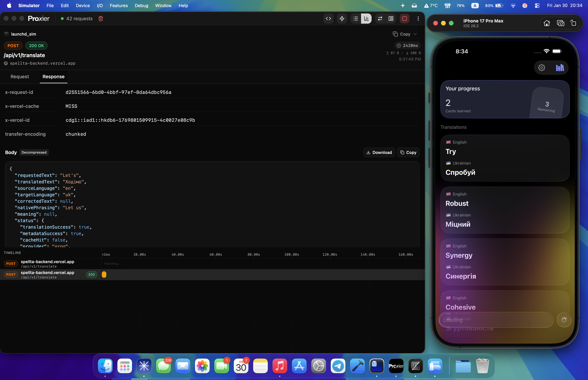Screen dimensions: 588x380
Task: Open the code view in Proxier toolbar
Action: coord(328,19)
